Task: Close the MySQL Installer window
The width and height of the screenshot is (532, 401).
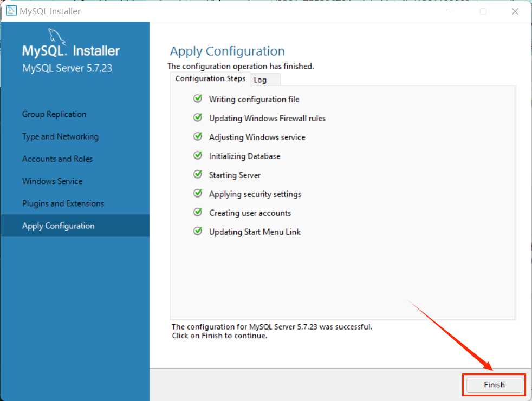Action: click(x=515, y=11)
